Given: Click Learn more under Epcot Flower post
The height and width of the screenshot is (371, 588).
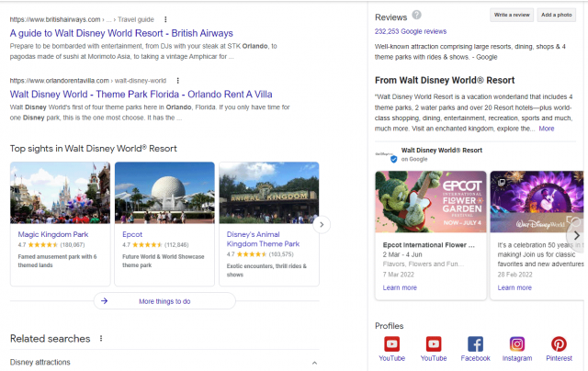Looking at the screenshot, I should coord(400,287).
